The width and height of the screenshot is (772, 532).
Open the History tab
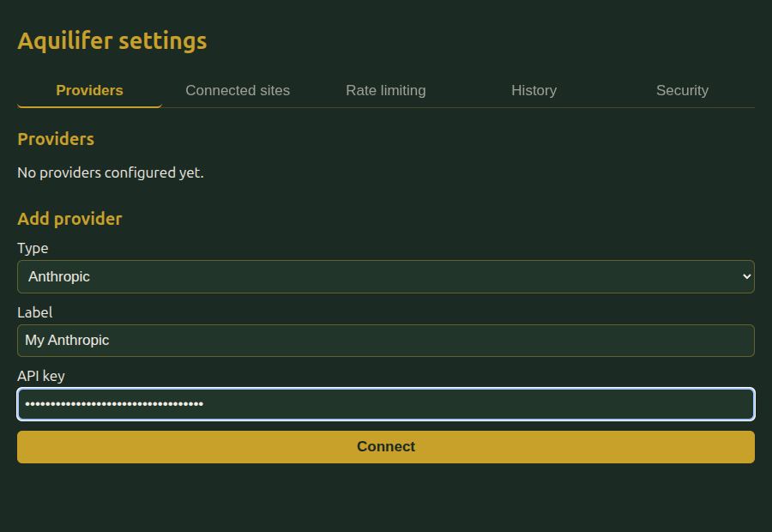click(x=534, y=91)
